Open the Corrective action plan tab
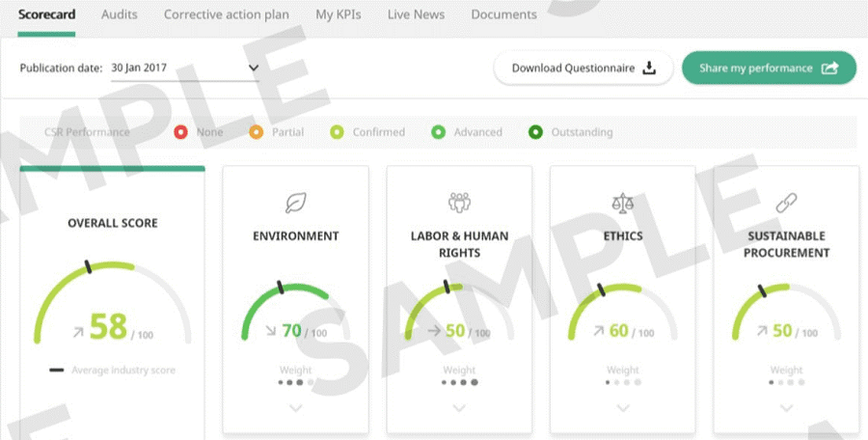Screen dimensions: 868x440 pyautogui.click(x=229, y=14)
